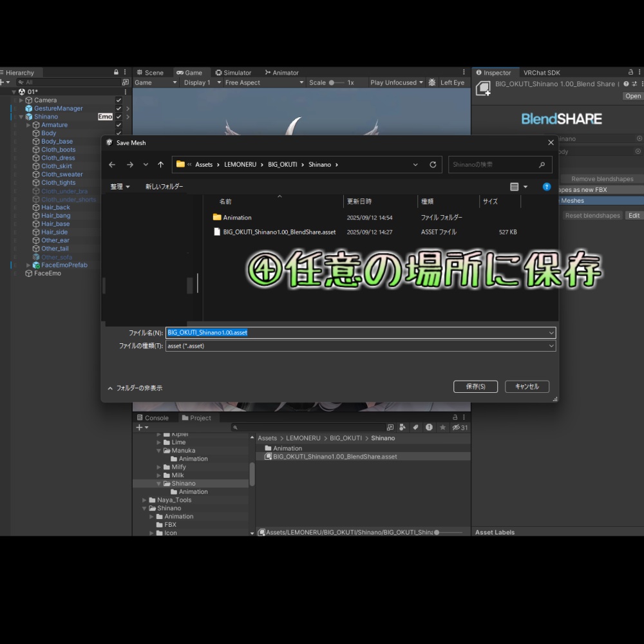Click the bug gizmo icon in Game view toolbar
Image resolution: width=644 pixels, height=644 pixels.
pos(432,82)
